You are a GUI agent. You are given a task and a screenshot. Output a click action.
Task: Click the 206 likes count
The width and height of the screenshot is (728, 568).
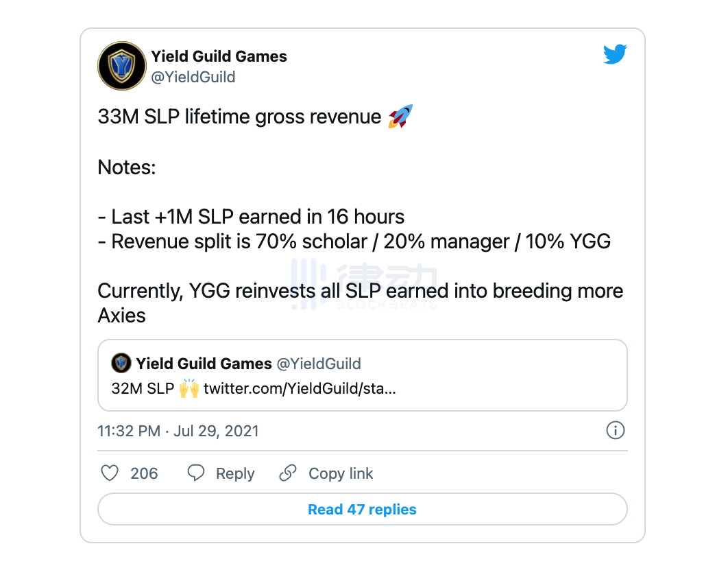pyautogui.click(x=144, y=473)
